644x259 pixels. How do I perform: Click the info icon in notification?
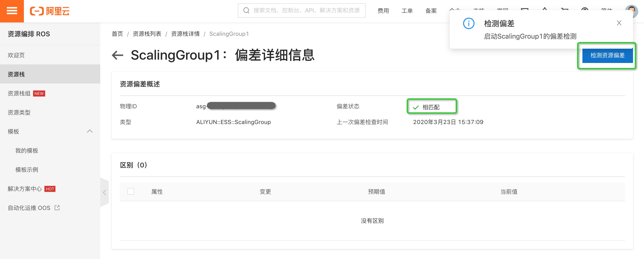[x=469, y=23]
